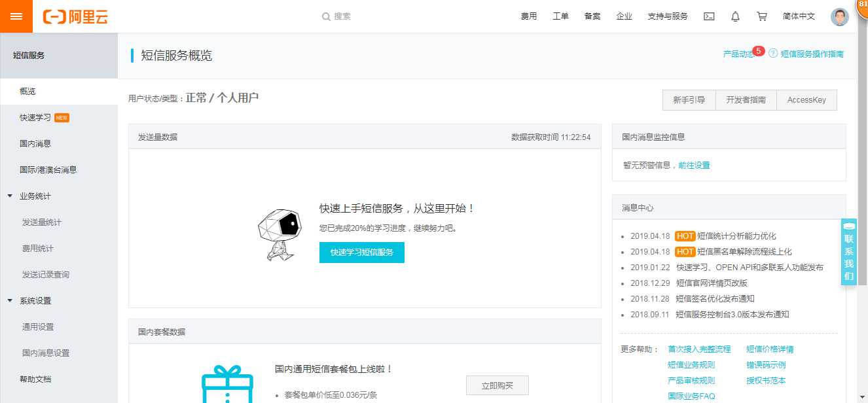This screenshot has height=403, width=868.
Task: Open 短信服务控制台3.0版本发布通知 announcement
Action: pyautogui.click(x=732, y=315)
